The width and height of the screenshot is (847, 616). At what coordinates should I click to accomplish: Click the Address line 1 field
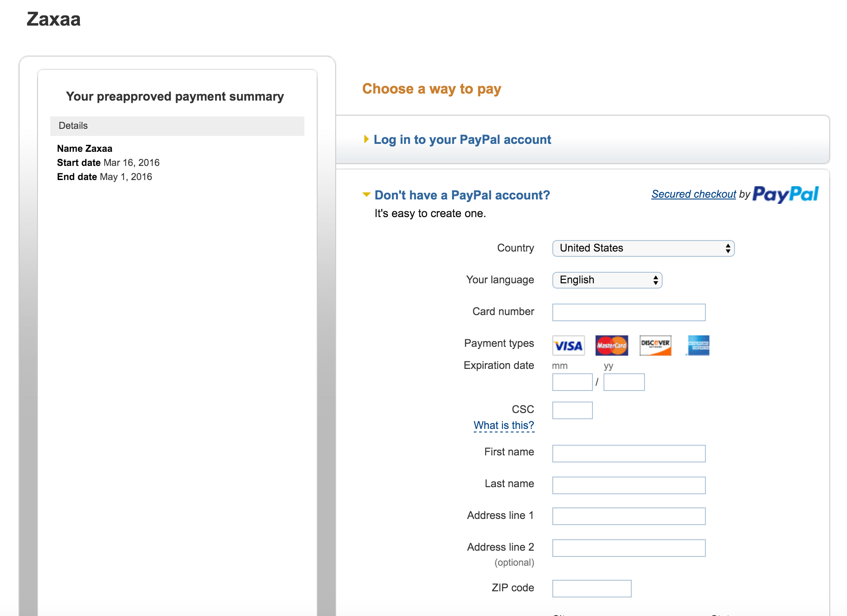pyautogui.click(x=628, y=516)
